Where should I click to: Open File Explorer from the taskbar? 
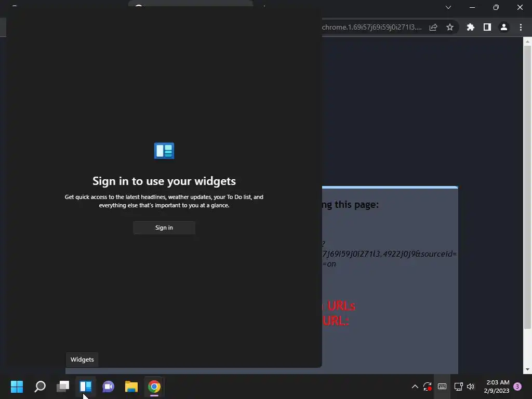click(131, 387)
